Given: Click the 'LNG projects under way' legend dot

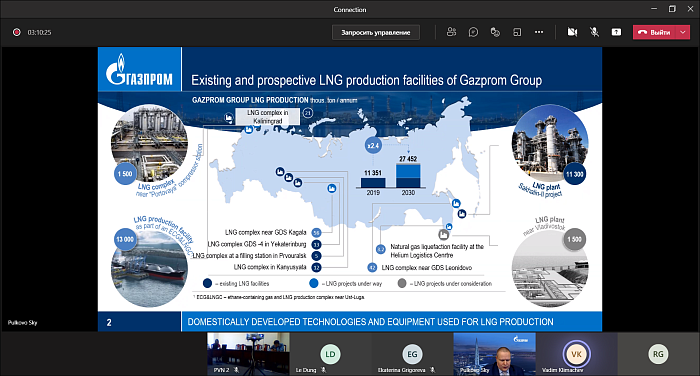Looking at the screenshot, I should (x=314, y=283).
